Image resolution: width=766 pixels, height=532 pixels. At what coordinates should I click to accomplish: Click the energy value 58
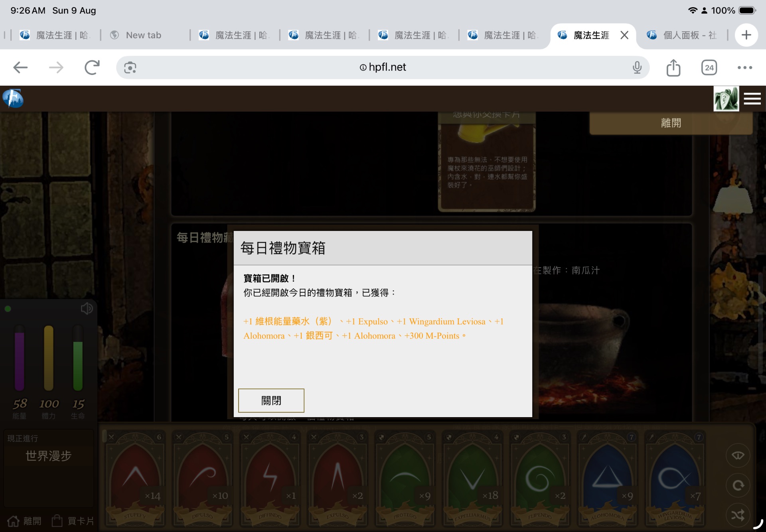click(20, 404)
